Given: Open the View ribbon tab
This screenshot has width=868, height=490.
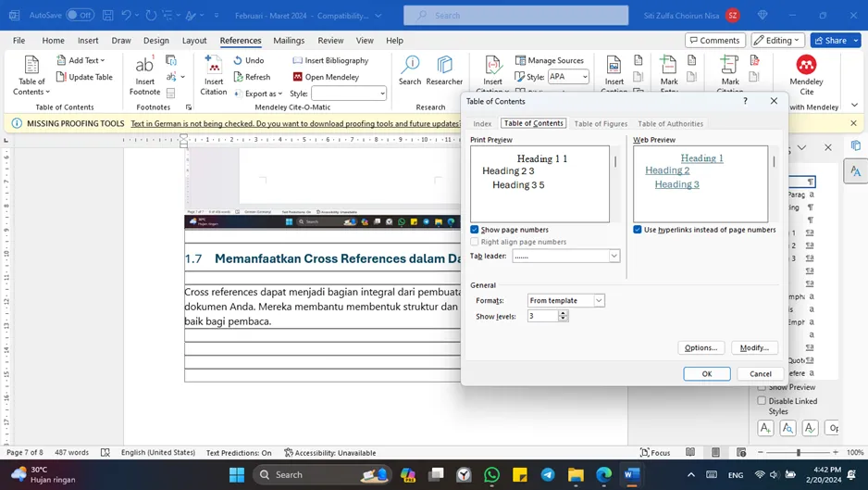Looking at the screenshot, I should point(365,41).
